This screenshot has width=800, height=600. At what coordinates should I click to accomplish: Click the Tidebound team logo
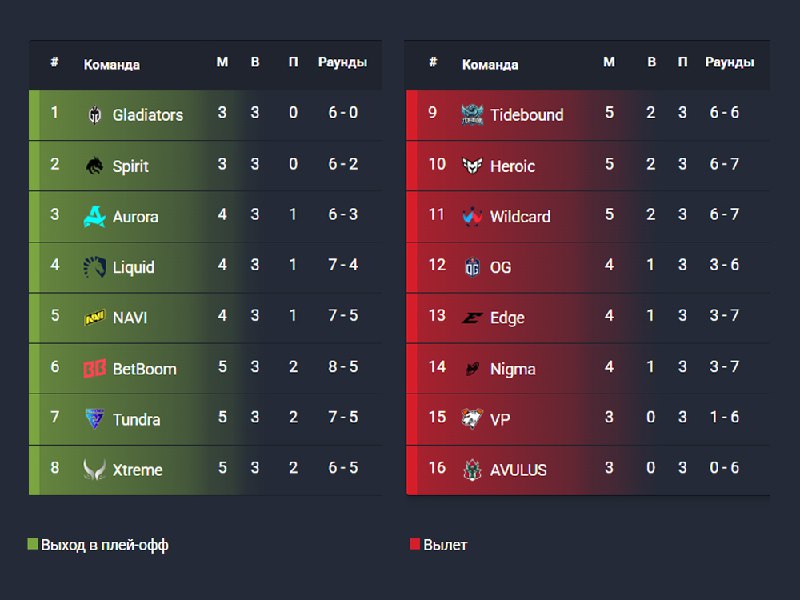(472, 115)
